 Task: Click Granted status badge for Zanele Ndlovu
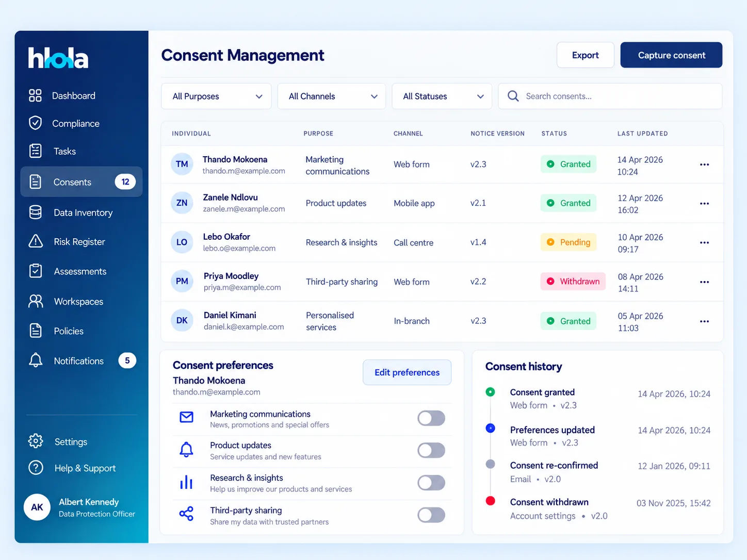pyautogui.click(x=569, y=203)
